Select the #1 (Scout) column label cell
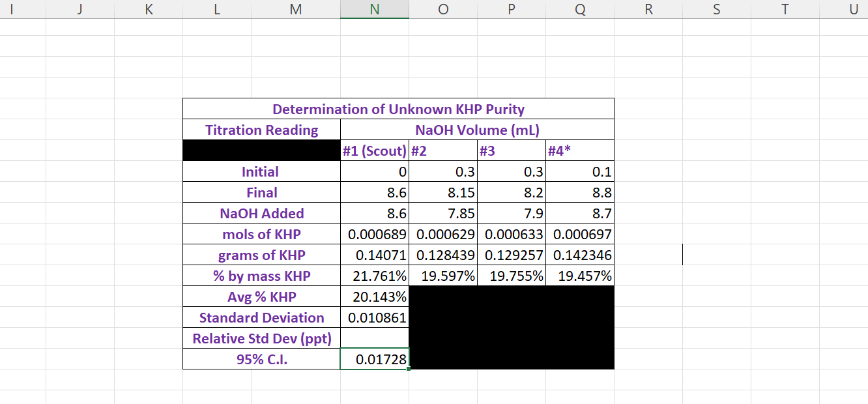Image resolution: width=868 pixels, height=404 pixels. point(373,151)
